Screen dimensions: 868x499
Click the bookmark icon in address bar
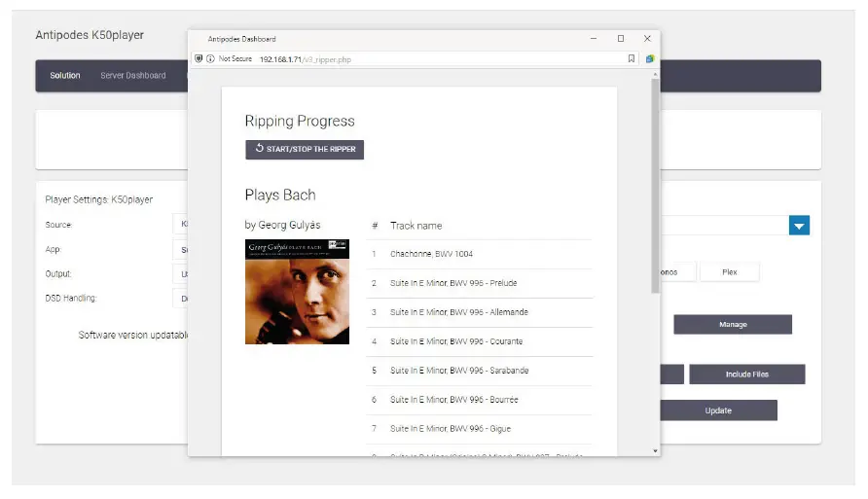coord(632,58)
